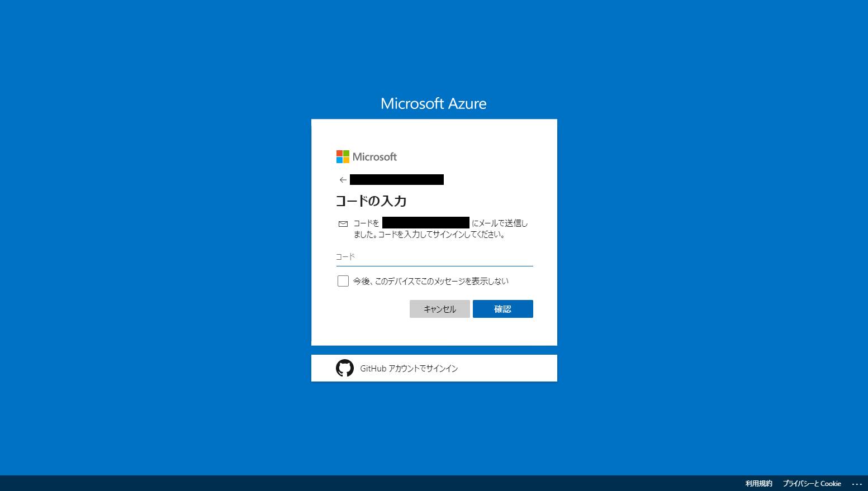The width and height of the screenshot is (868, 491).
Task: Click into the コード input field
Action: pyautogui.click(x=434, y=257)
